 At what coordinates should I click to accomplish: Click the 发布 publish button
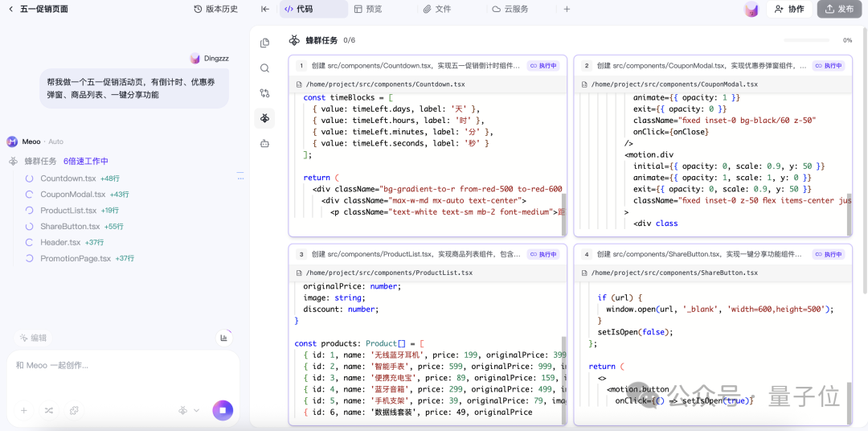click(838, 9)
